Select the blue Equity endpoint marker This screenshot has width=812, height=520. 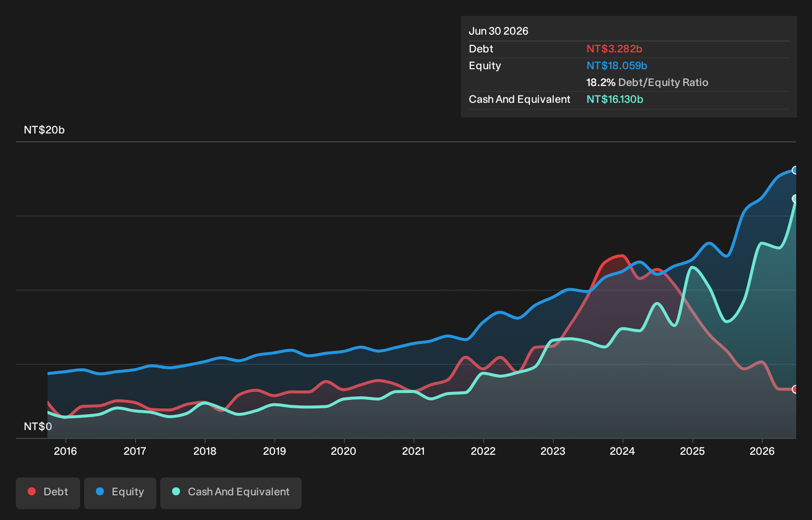pyautogui.click(x=795, y=170)
